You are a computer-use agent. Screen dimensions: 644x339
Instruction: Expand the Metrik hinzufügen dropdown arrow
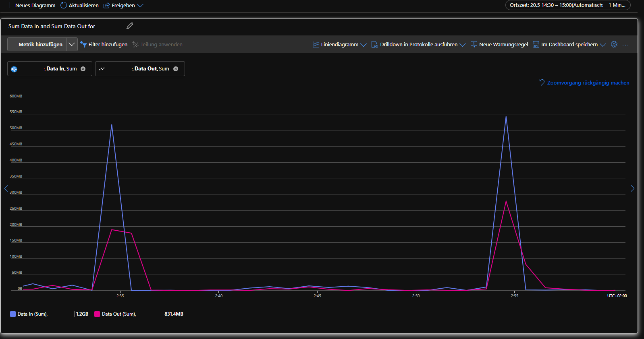click(x=72, y=44)
